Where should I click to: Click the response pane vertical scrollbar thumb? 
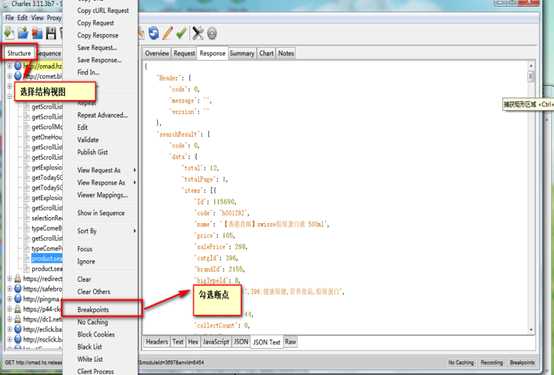click(x=531, y=76)
